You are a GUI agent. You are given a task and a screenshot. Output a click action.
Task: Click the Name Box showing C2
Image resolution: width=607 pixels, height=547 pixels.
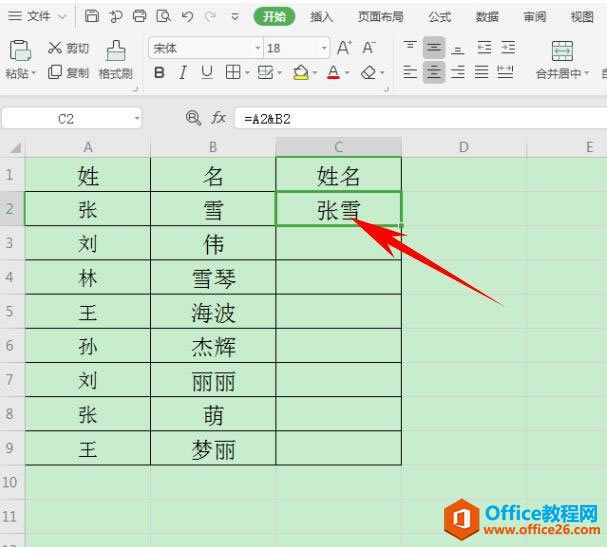click(x=66, y=118)
